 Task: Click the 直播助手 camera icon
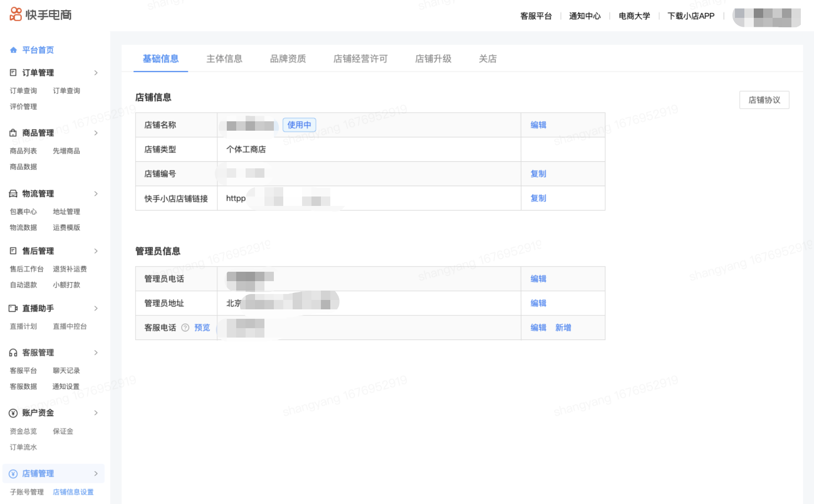(13, 308)
